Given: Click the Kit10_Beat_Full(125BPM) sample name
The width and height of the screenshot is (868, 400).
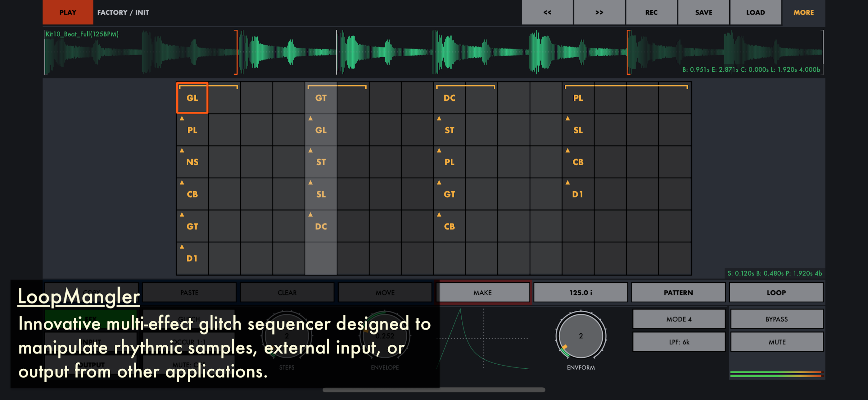Looking at the screenshot, I should coord(82,34).
